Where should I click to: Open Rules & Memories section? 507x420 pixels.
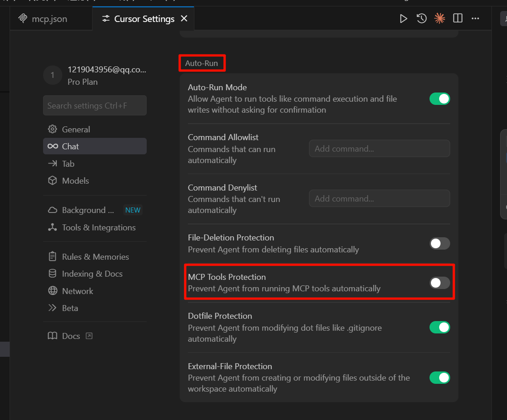point(95,257)
